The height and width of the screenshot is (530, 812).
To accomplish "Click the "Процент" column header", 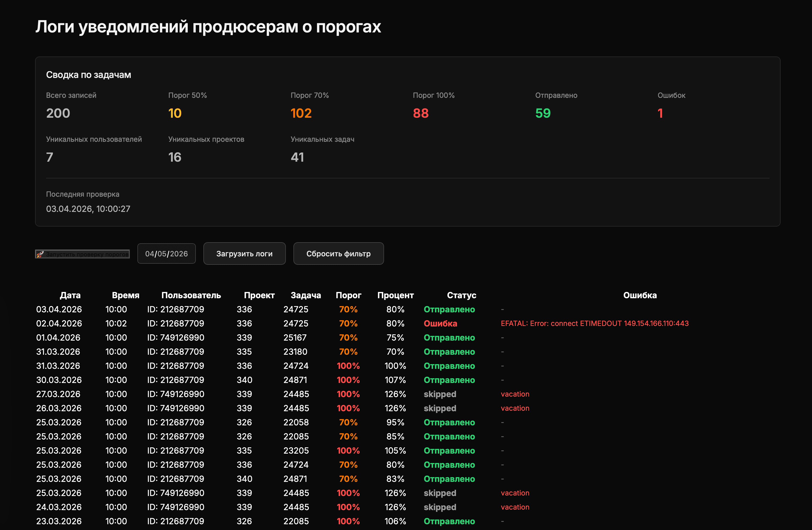I will coord(396,295).
